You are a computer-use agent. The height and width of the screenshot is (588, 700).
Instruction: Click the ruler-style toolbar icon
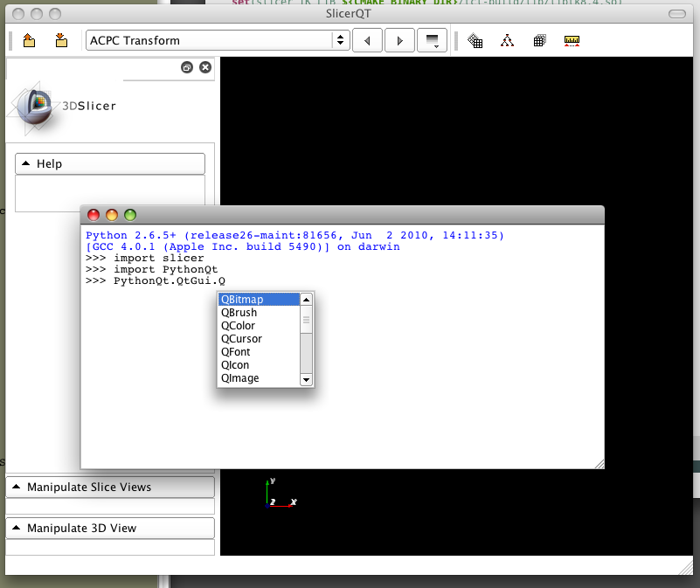[572, 40]
